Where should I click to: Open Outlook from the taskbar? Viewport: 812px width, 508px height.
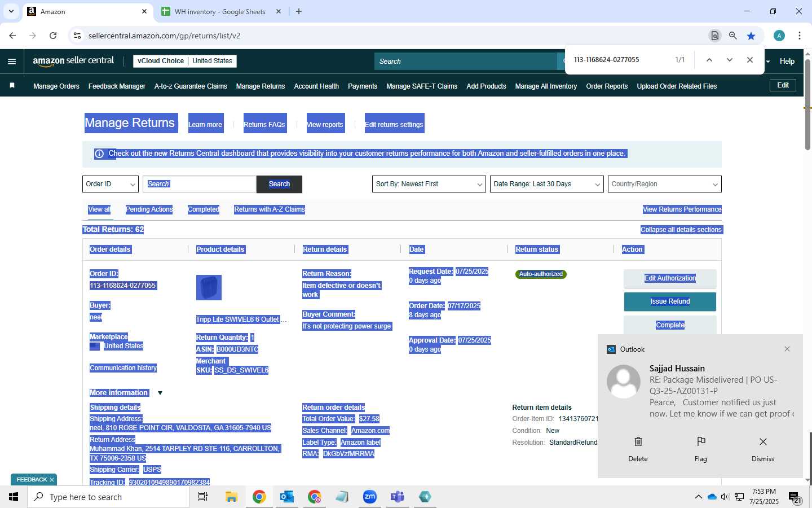click(x=287, y=497)
